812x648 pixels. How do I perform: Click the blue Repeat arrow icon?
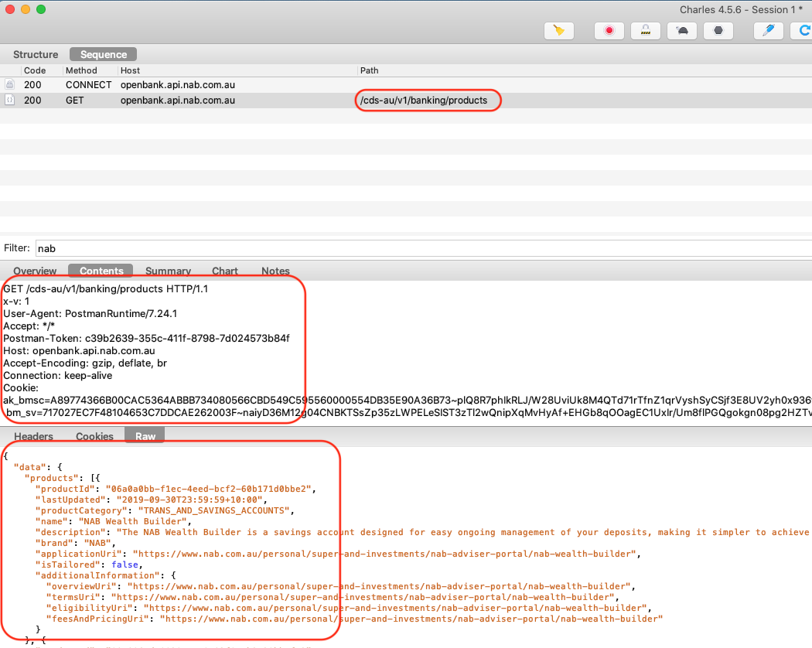[x=802, y=30]
